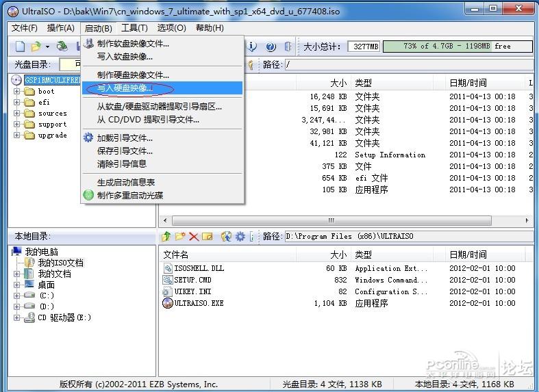The image size is (539, 392).
Task: Click the 73% of 4.7GB capacity bar
Action: click(457, 47)
